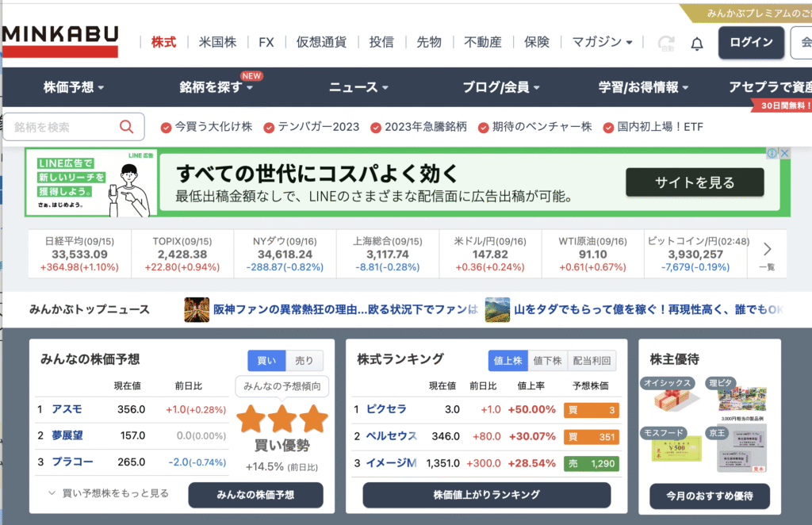
Task: Click the auto-refresh icon
Action: (x=666, y=44)
